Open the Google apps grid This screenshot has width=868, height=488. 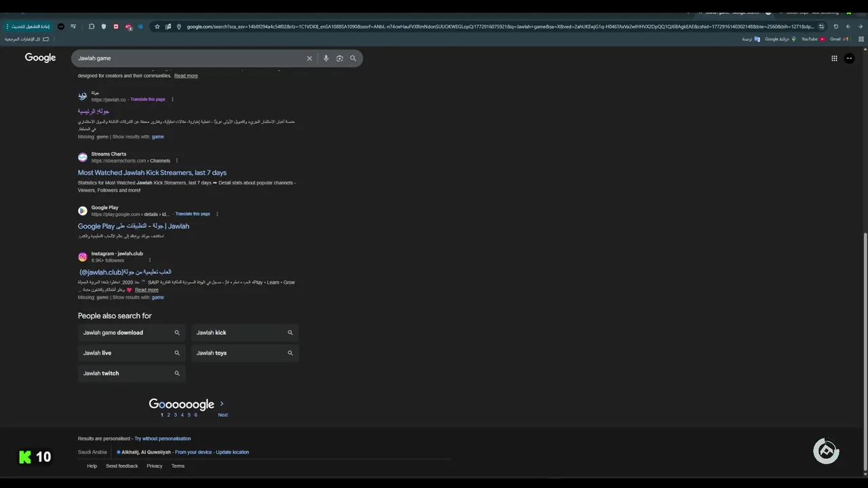(x=834, y=58)
